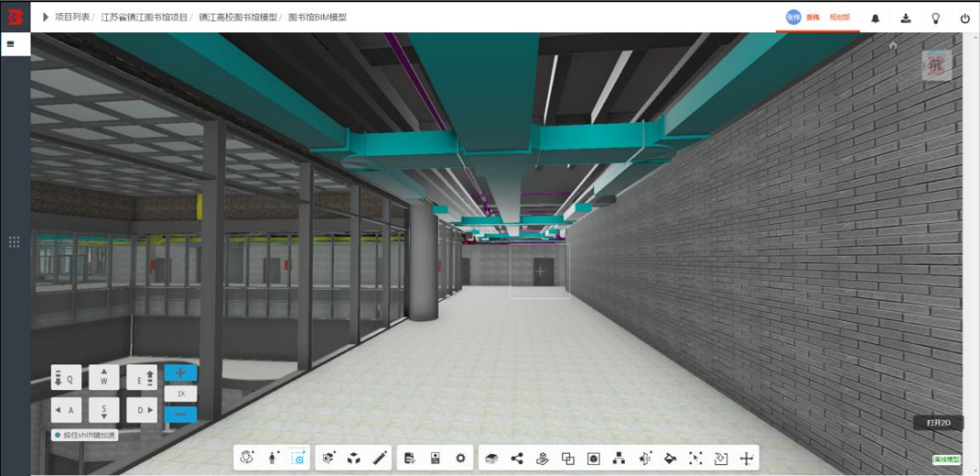Viewport: 980px width, 476px height.
Task: Click the export arrow page icon
Action: pos(721,458)
